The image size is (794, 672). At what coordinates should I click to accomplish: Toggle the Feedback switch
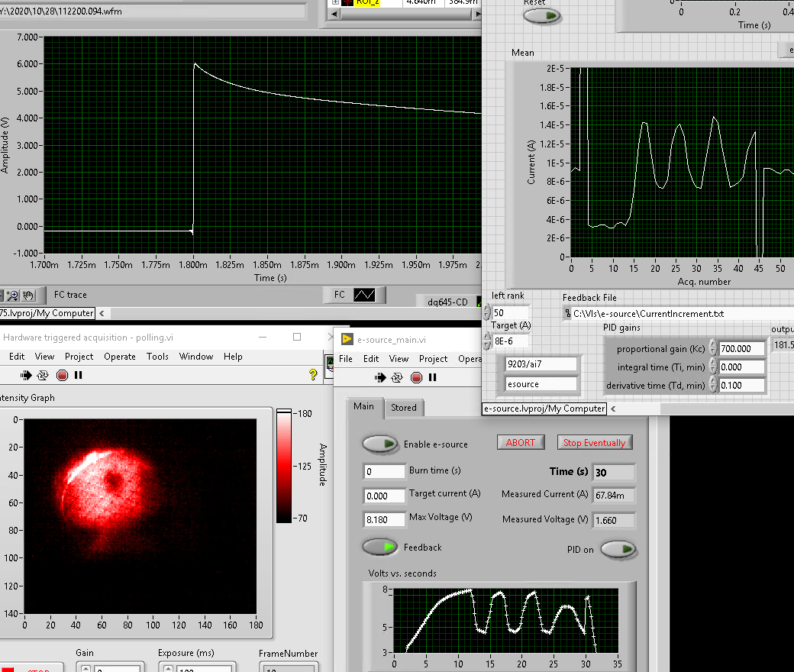coord(380,547)
